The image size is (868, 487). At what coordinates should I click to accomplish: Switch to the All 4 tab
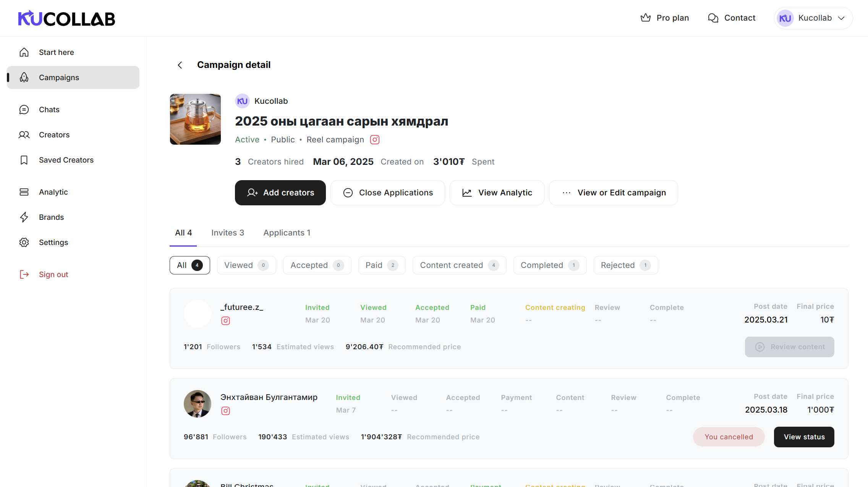pyautogui.click(x=183, y=233)
